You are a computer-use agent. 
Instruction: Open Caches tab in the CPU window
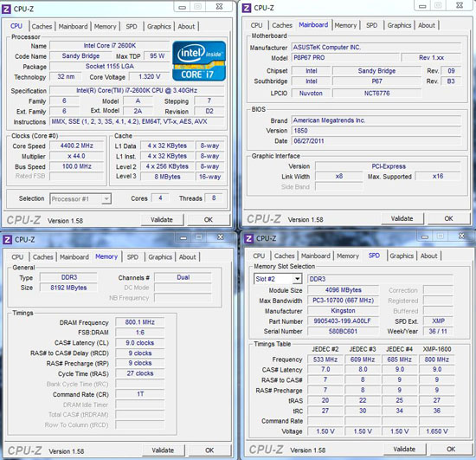tap(42, 27)
